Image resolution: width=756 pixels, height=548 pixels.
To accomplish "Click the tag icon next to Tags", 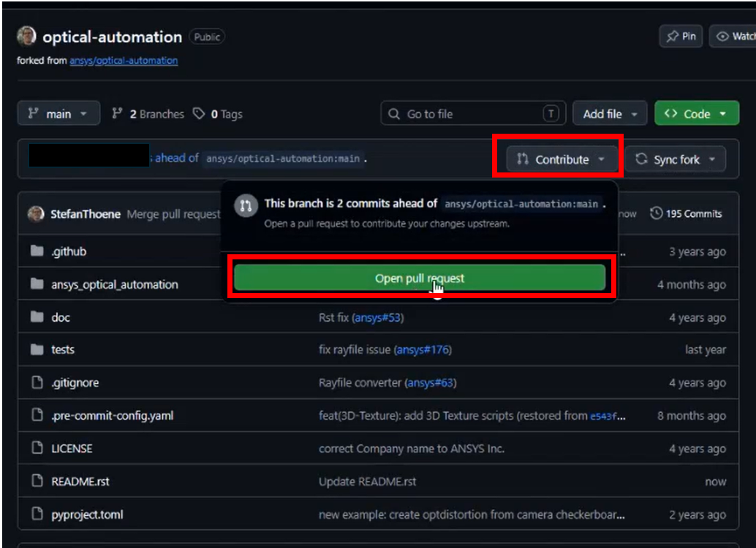I will 199,113.
